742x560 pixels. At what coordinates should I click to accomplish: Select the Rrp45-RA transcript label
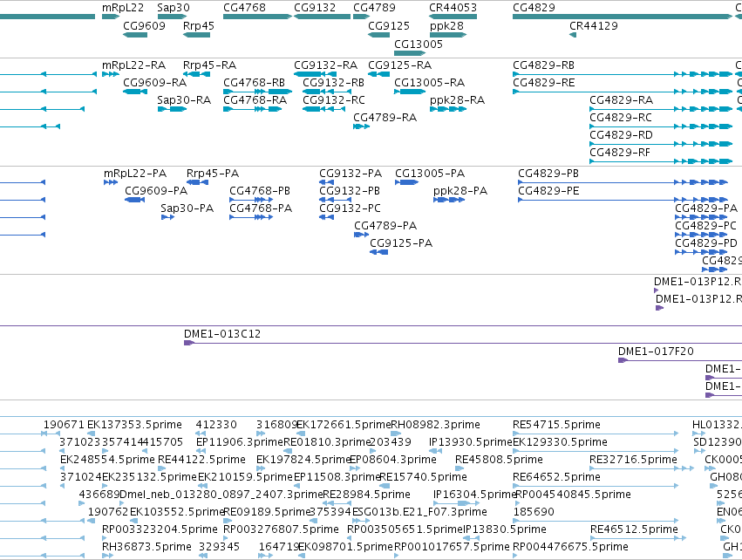[x=209, y=65]
